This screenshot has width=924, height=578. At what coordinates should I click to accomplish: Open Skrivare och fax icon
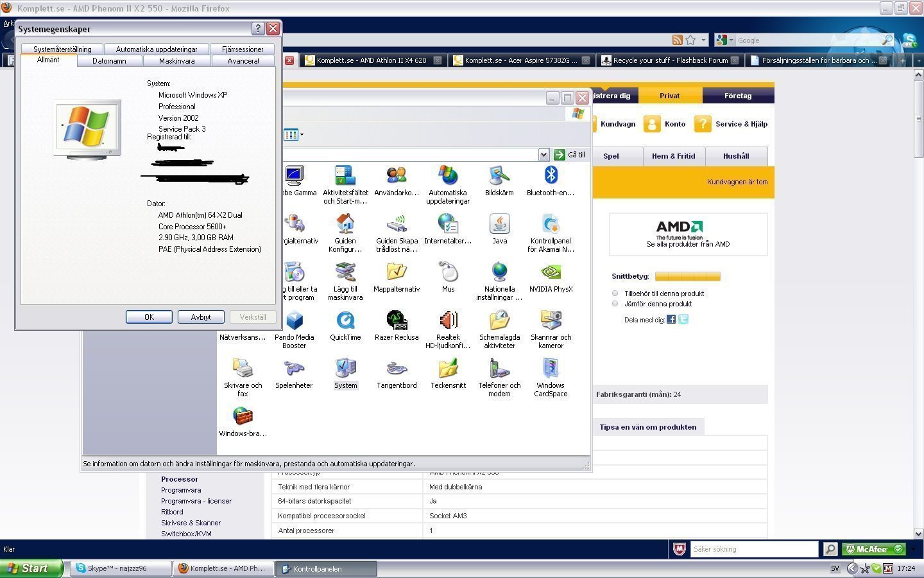click(243, 377)
